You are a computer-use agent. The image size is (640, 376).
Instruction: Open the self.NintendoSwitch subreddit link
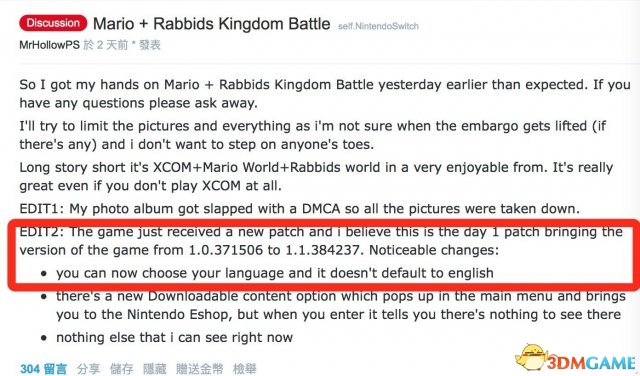378,27
